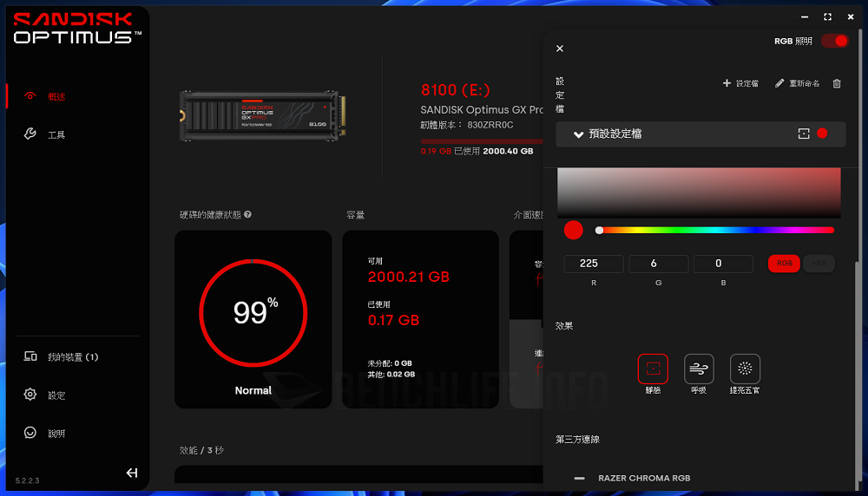Click the drive usage progress bar

click(482, 141)
